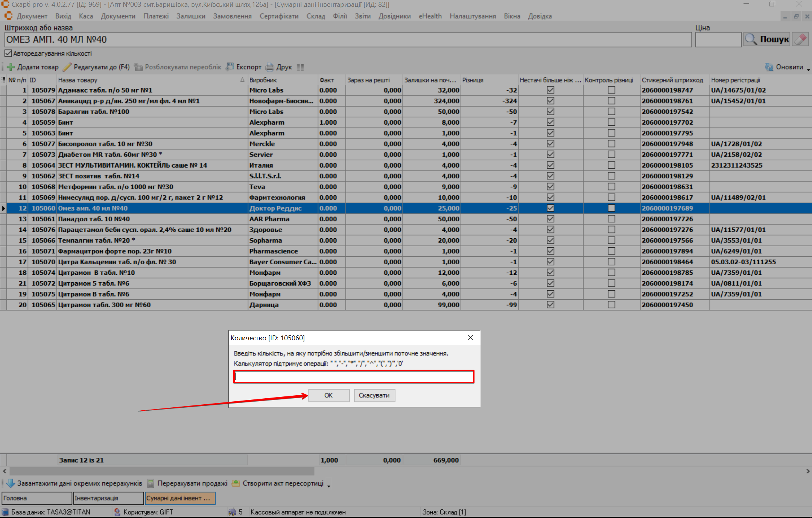This screenshot has width=812, height=518.
Task: Click the column layout icon beside Друк
Action: click(x=300, y=67)
